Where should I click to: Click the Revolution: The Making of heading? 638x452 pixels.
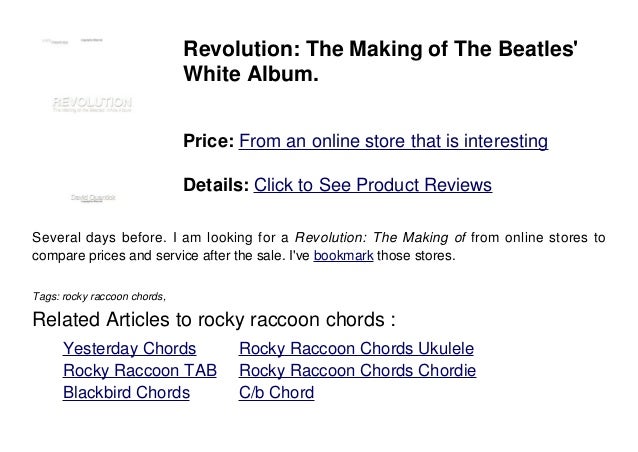point(380,61)
